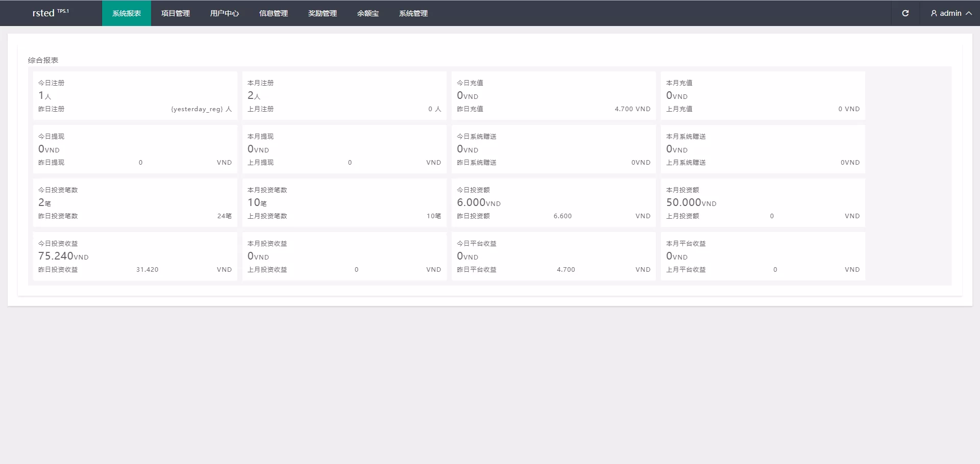Click the 综合报表 section heading
The width and height of the screenshot is (980, 464).
click(43, 60)
